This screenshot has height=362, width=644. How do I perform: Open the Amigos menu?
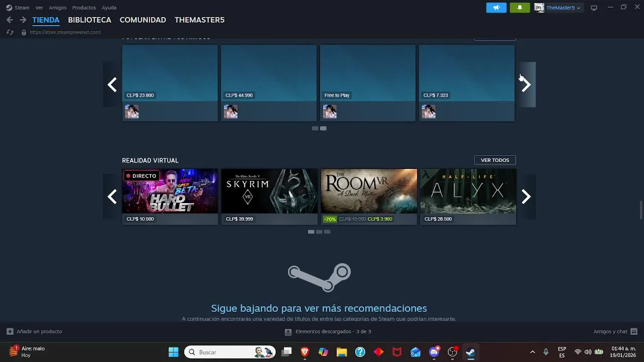tap(58, 8)
